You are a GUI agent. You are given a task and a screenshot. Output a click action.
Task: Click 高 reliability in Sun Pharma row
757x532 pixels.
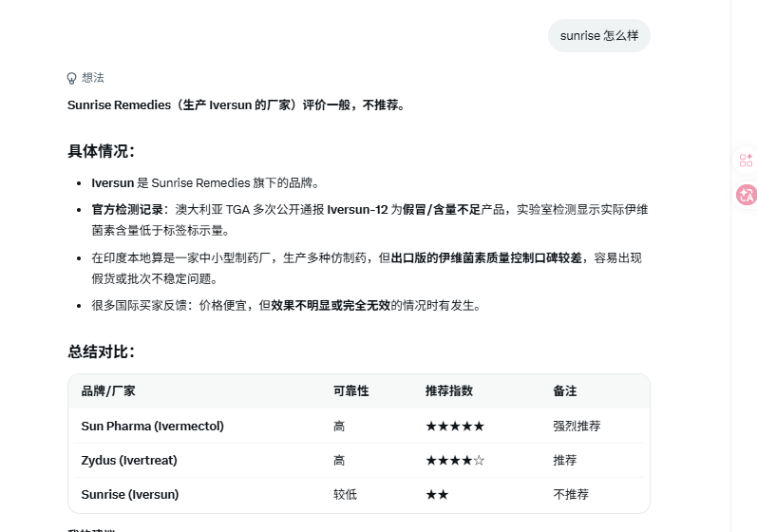click(x=339, y=427)
